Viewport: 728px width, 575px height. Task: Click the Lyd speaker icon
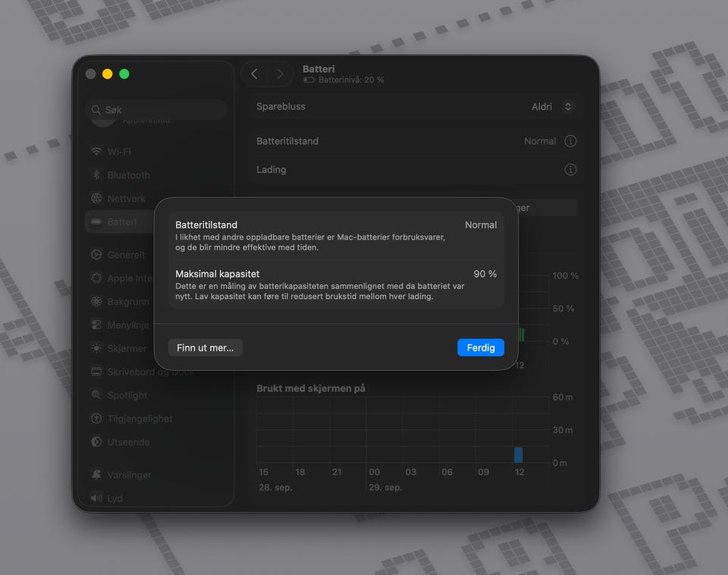pos(96,498)
